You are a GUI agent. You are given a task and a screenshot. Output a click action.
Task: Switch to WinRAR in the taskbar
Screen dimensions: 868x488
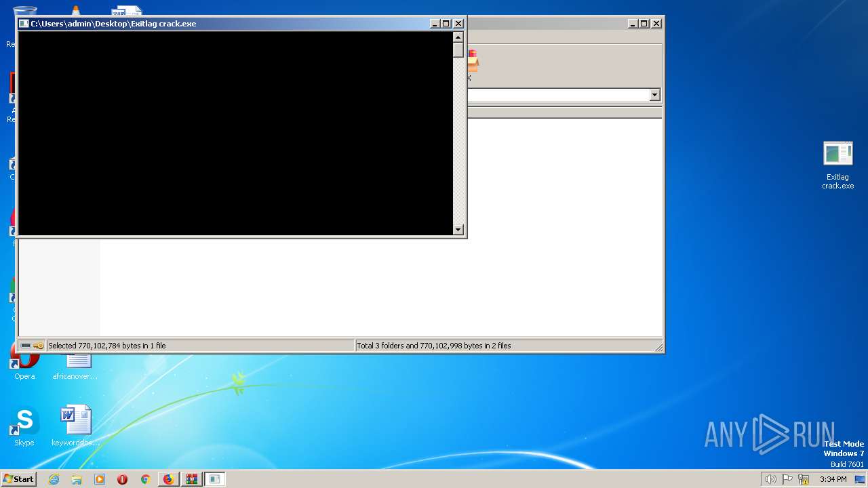192,479
